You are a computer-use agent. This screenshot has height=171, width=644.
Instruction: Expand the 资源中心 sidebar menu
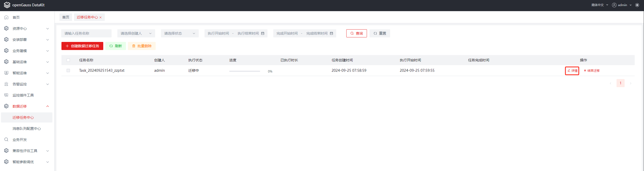(x=27, y=29)
